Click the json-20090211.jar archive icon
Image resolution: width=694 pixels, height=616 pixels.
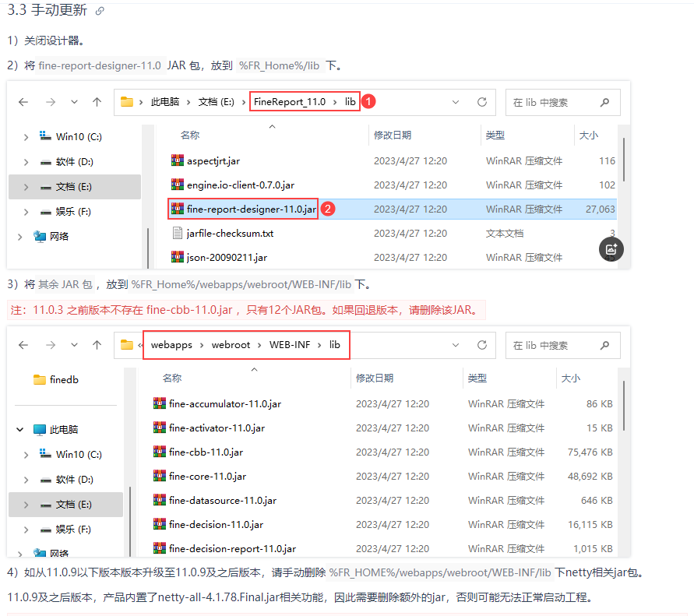click(178, 257)
